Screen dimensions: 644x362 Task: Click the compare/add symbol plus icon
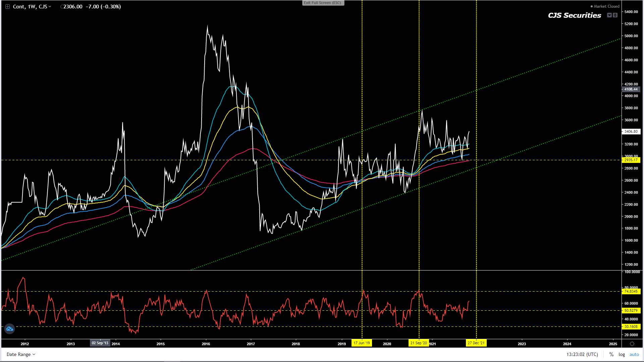tap(7, 6)
